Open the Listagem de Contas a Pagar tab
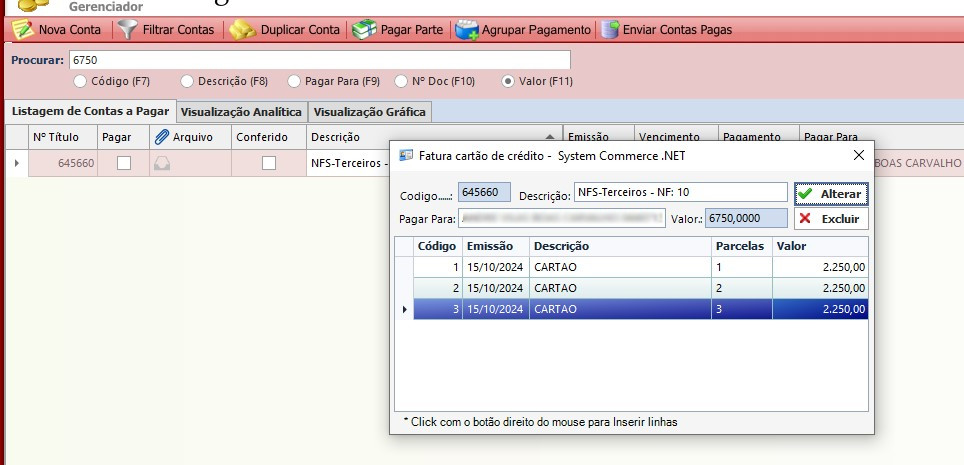 (x=90, y=112)
